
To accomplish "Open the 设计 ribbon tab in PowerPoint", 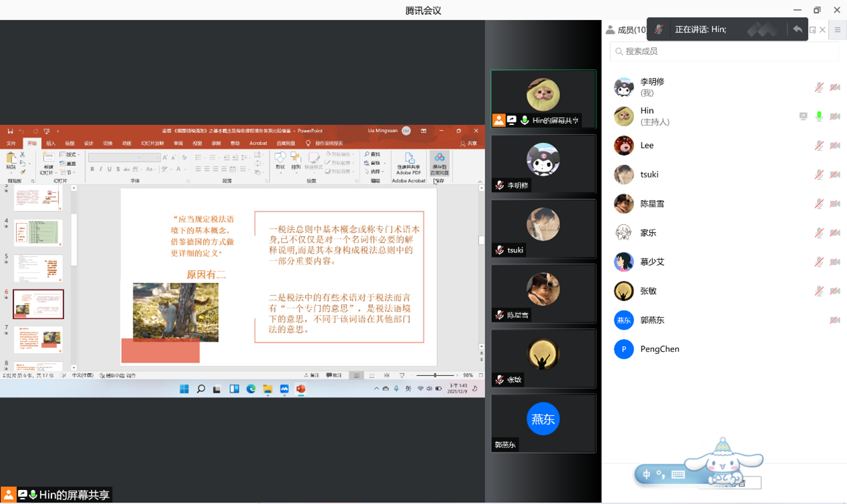I will 89,144.
